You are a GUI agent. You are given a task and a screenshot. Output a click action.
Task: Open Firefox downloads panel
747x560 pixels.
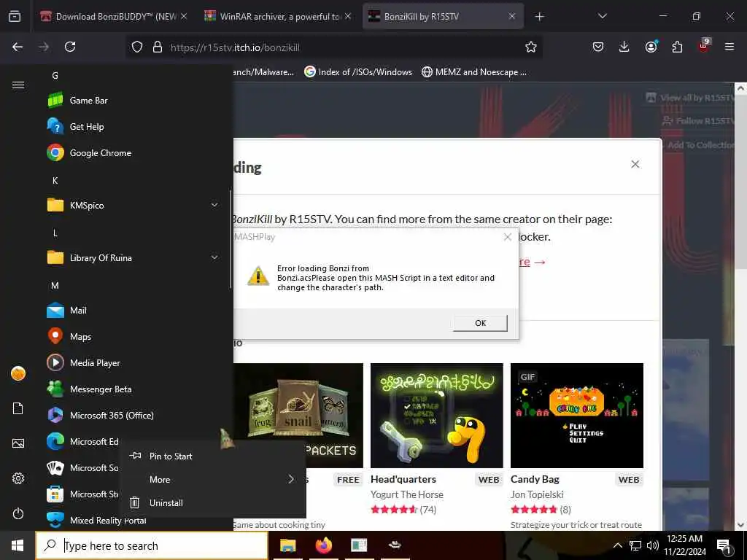(624, 47)
